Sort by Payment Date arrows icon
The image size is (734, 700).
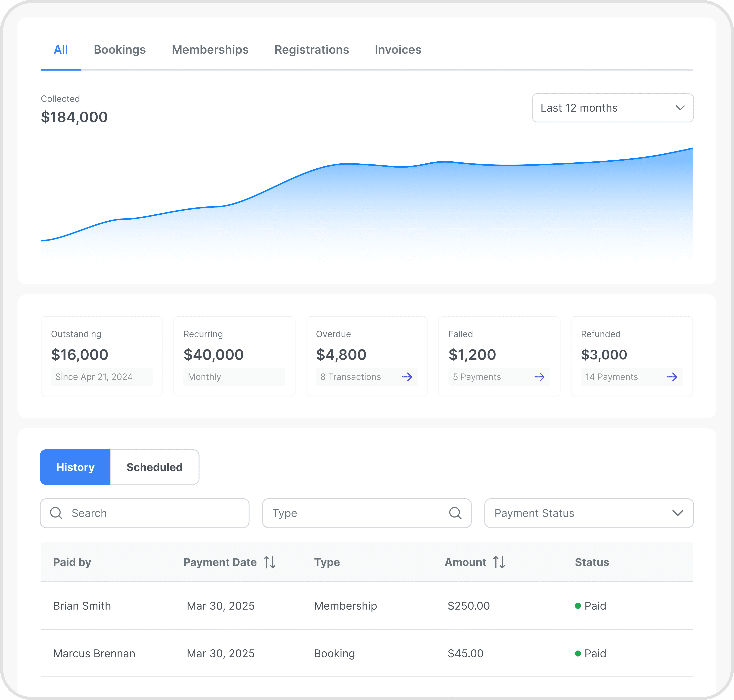(270, 562)
